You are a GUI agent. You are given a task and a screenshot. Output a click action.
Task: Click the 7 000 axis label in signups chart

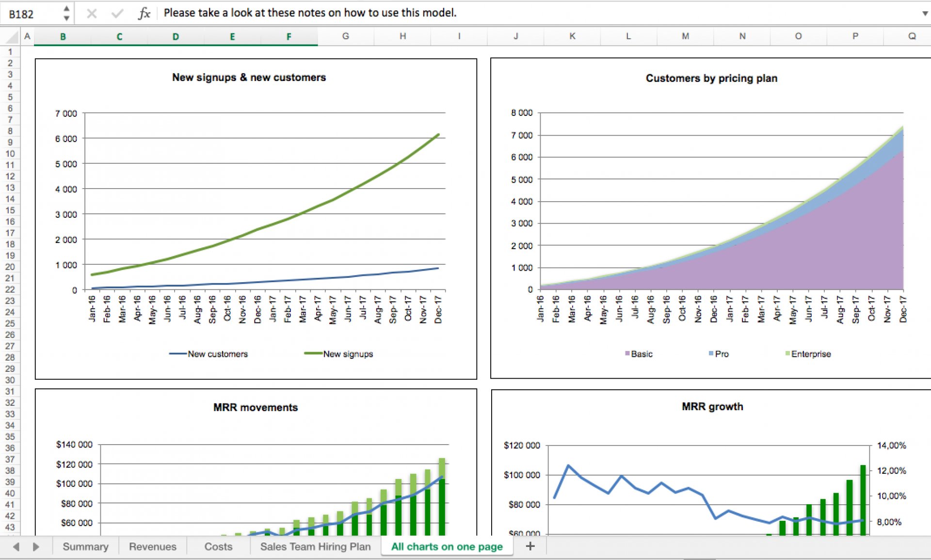tap(66, 113)
